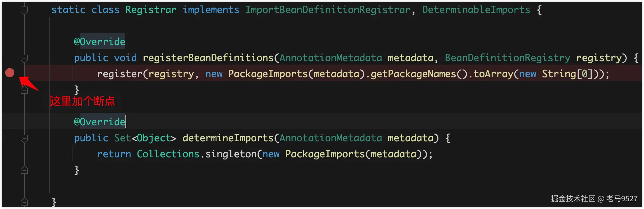Click the red Chinese breakpoint note text

click(82, 101)
